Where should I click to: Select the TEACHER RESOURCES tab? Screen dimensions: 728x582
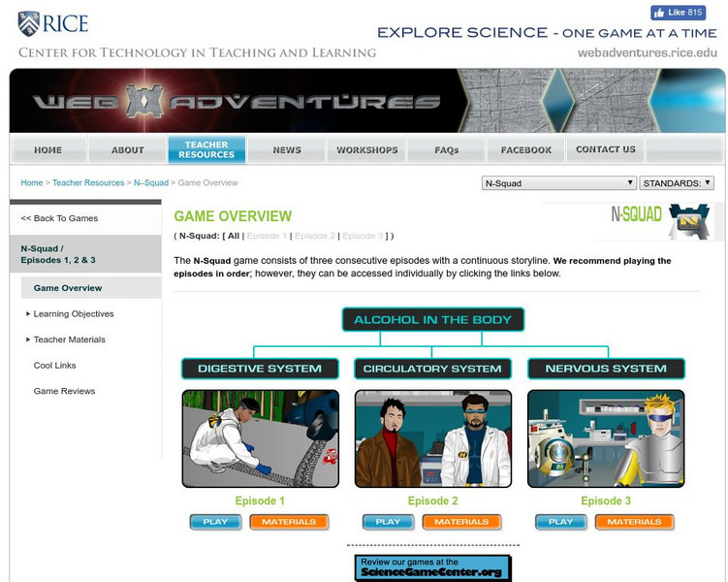pyautogui.click(x=206, y=149)
